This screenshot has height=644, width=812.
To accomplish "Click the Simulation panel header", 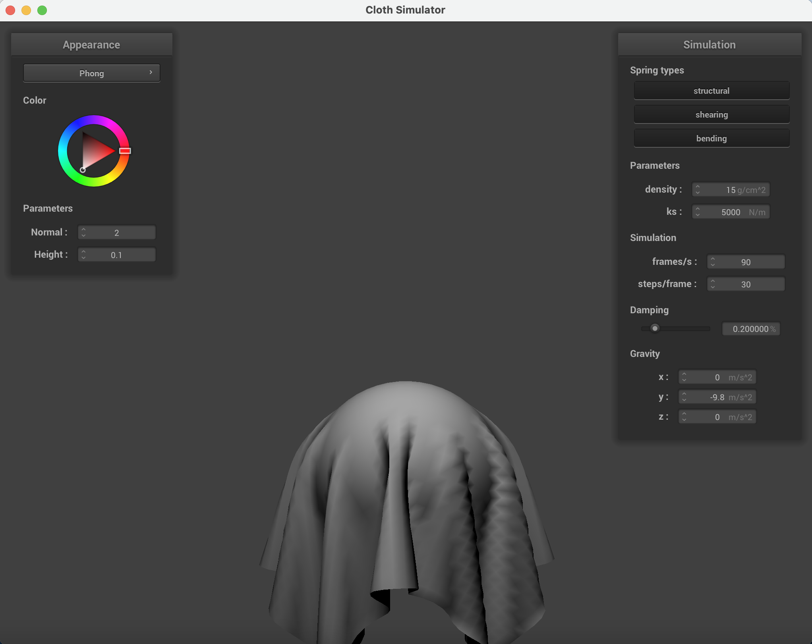I will coord(709,44).
